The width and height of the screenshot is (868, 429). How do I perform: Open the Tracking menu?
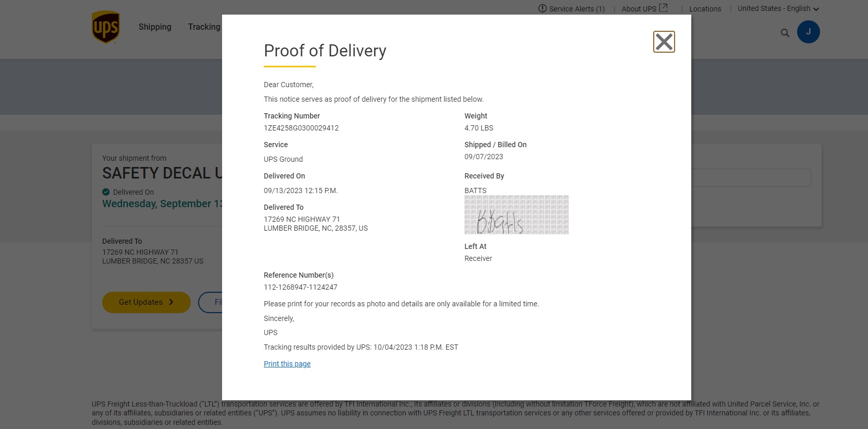pos(204,27)
